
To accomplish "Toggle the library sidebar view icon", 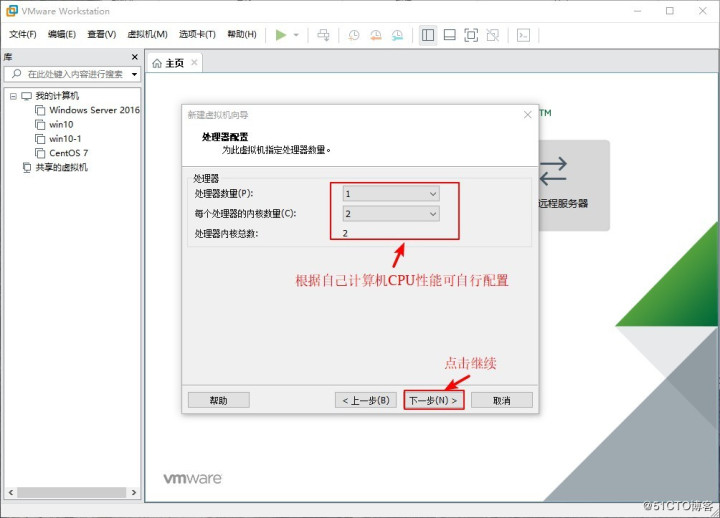I will [x=428, y=35].
